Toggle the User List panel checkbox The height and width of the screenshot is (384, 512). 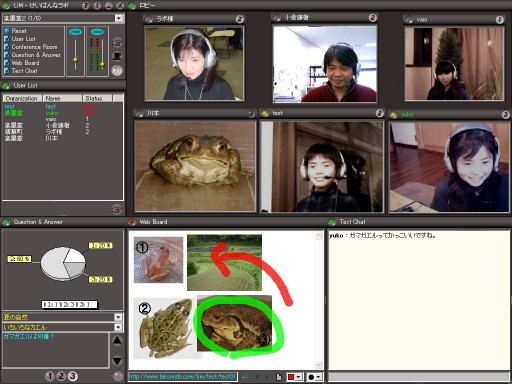coord(7,39)
